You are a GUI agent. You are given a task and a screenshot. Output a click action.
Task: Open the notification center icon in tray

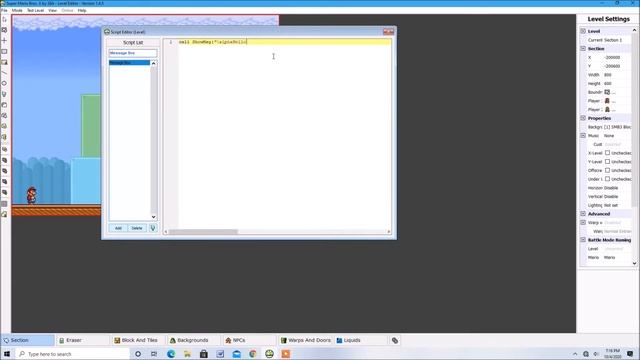[630, 354]
